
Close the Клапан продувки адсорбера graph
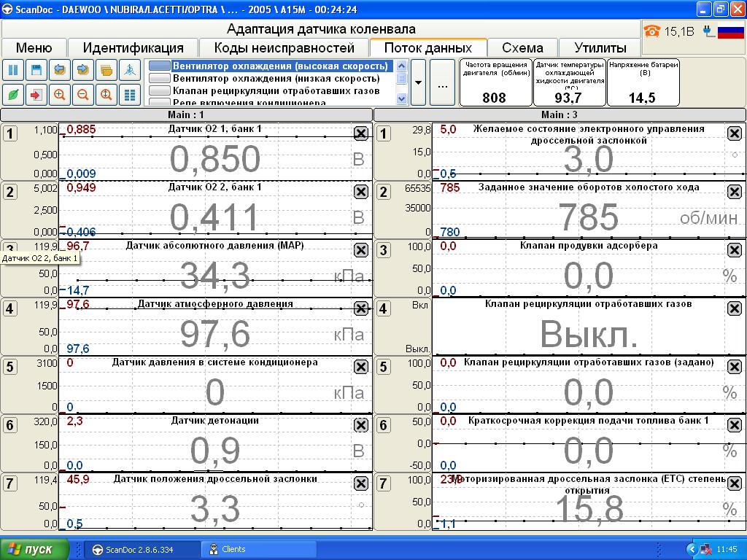(734, 250)
